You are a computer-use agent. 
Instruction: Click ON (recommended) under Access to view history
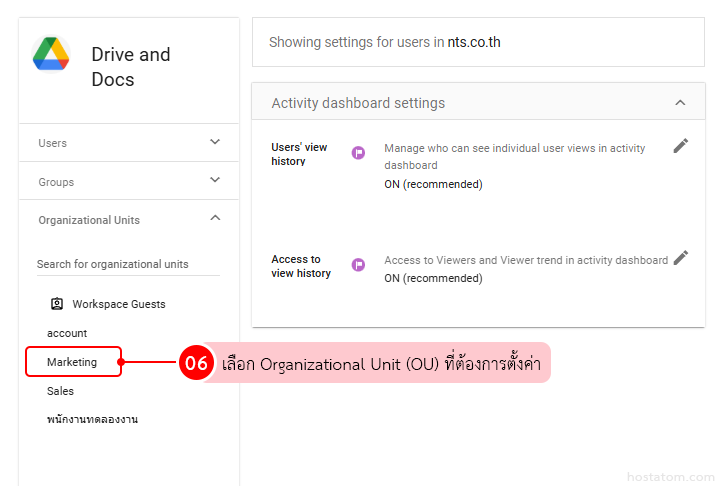[433, 278]
